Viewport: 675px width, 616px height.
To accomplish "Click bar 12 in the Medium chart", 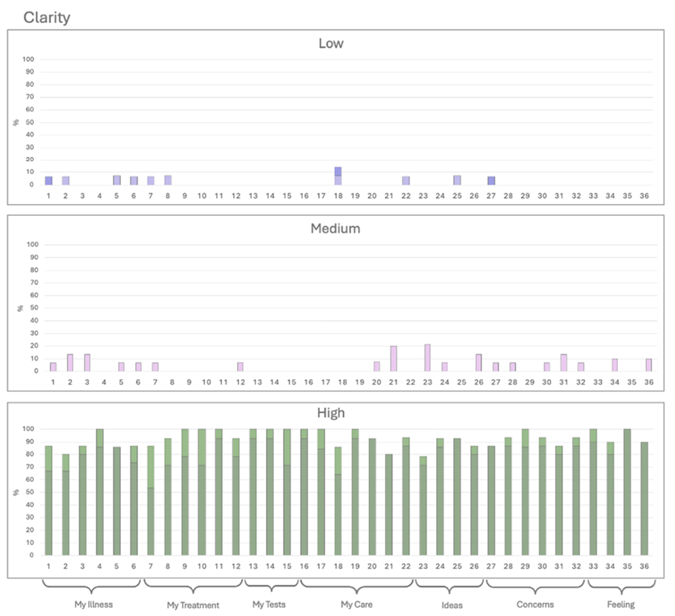I will coord(240,367).
